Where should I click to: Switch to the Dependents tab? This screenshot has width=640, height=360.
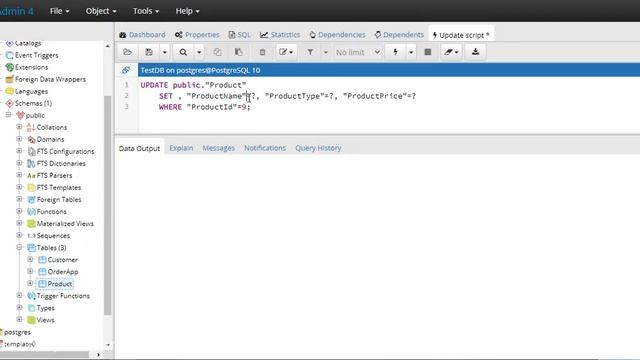click(x=399, y=35)
